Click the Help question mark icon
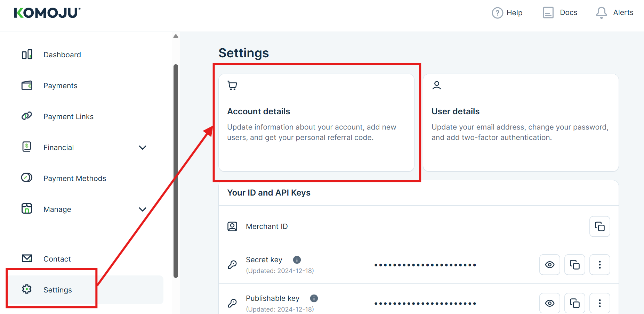644x314 pixels. [x=497, y=13]
